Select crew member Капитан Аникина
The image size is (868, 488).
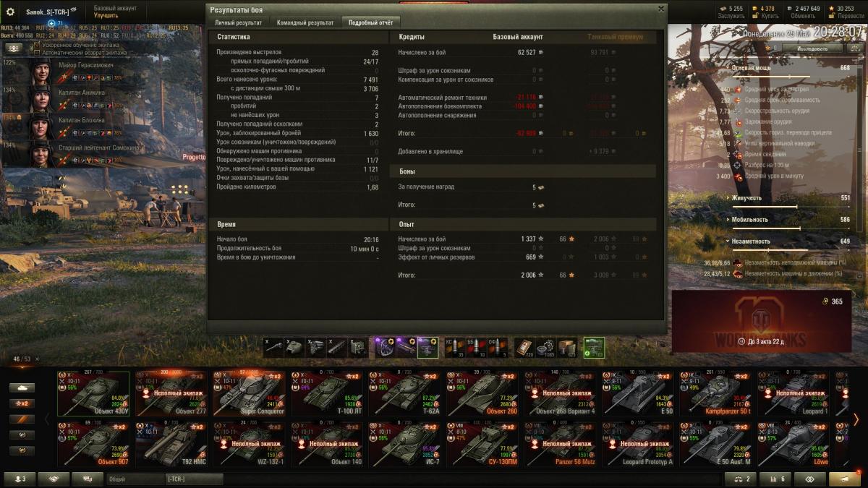tap(103, 99)
